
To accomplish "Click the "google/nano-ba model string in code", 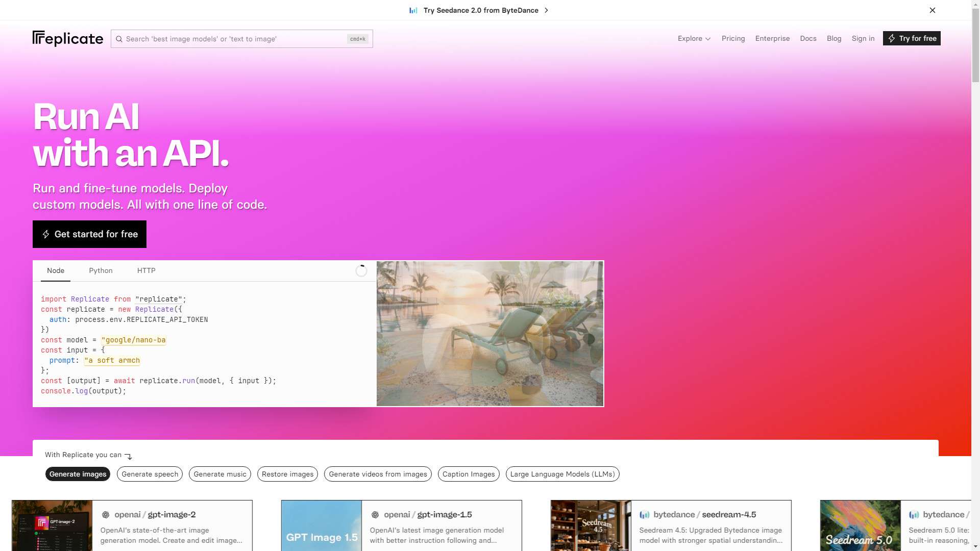I will 134,340.
